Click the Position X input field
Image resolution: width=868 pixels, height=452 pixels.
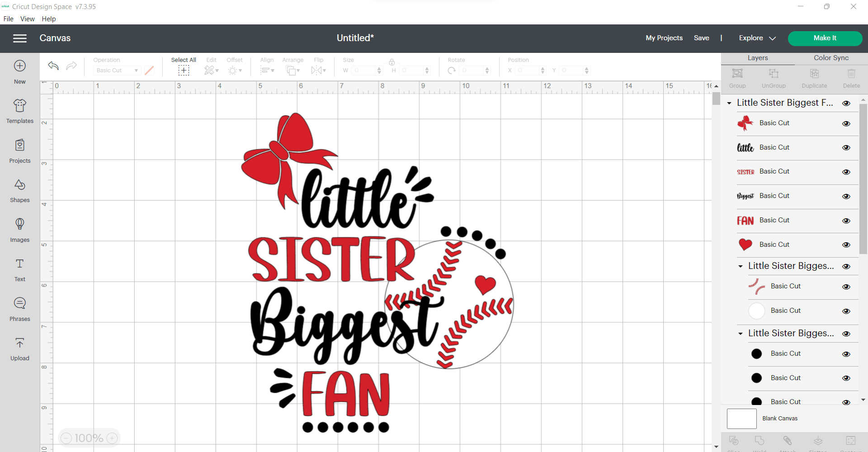527,71
